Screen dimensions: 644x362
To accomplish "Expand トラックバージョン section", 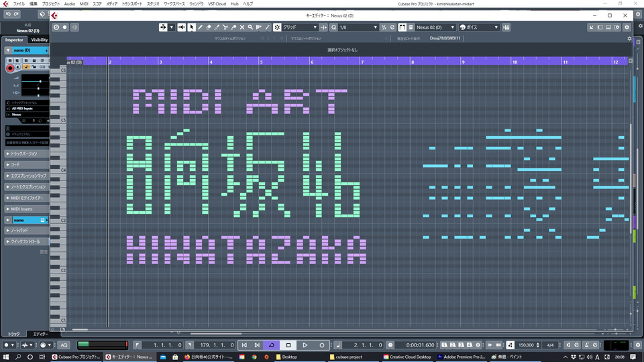I will (26, 154).
